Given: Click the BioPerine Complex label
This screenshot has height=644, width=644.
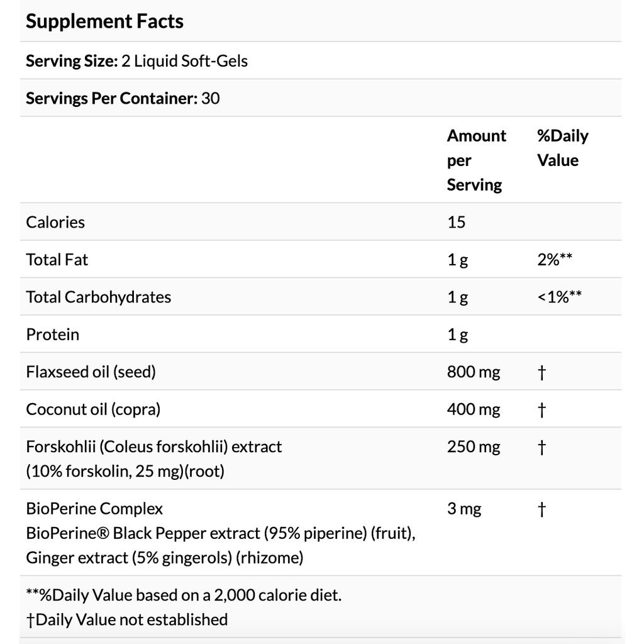Looking at the screenshot, I should point(94,508).
